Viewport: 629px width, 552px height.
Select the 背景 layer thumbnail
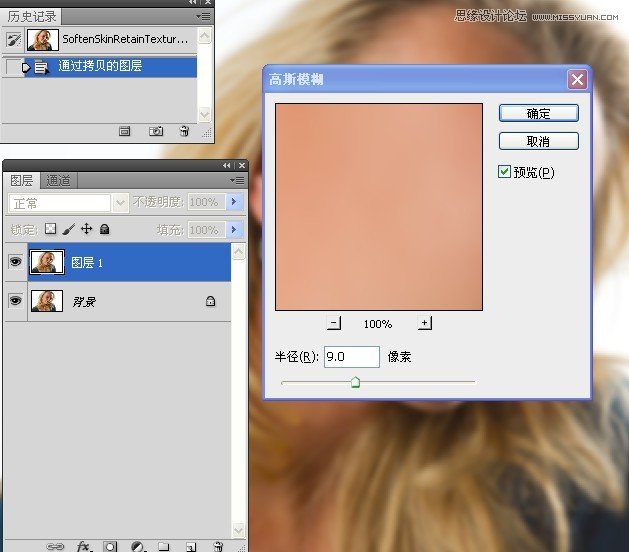[x=47, y=301]
